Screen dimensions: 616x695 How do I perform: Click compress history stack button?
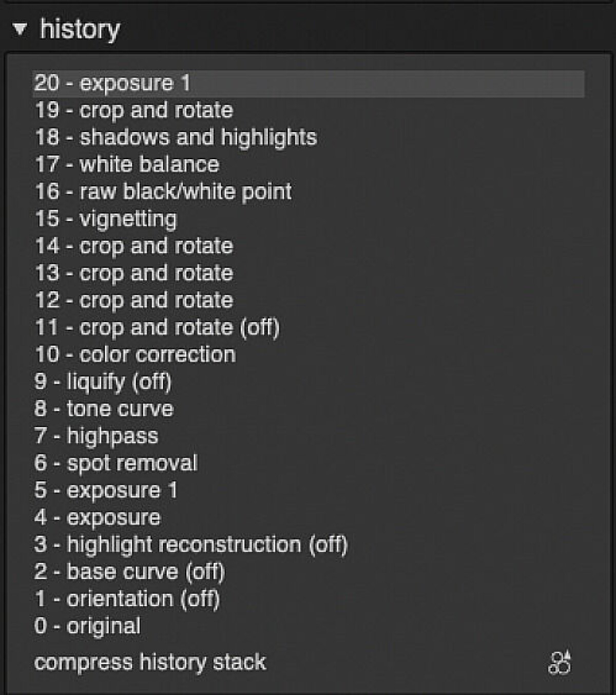click(150, 662)
